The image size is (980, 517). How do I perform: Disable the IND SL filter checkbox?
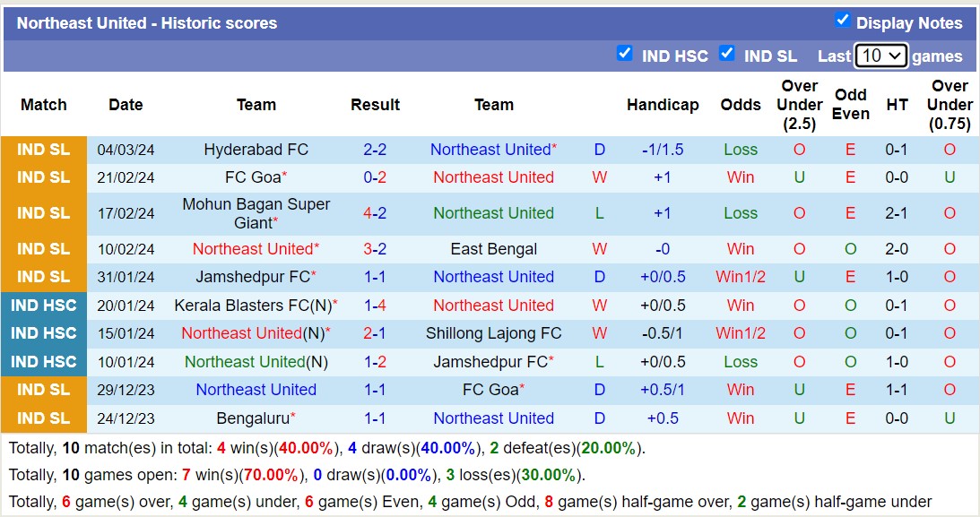click(x=727, y=54)
